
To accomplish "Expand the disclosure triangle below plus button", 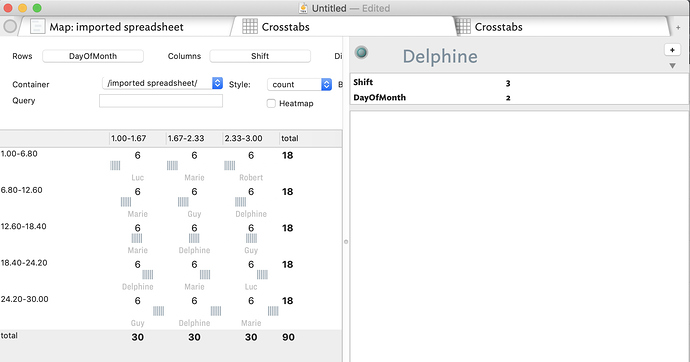I will 672,66.
